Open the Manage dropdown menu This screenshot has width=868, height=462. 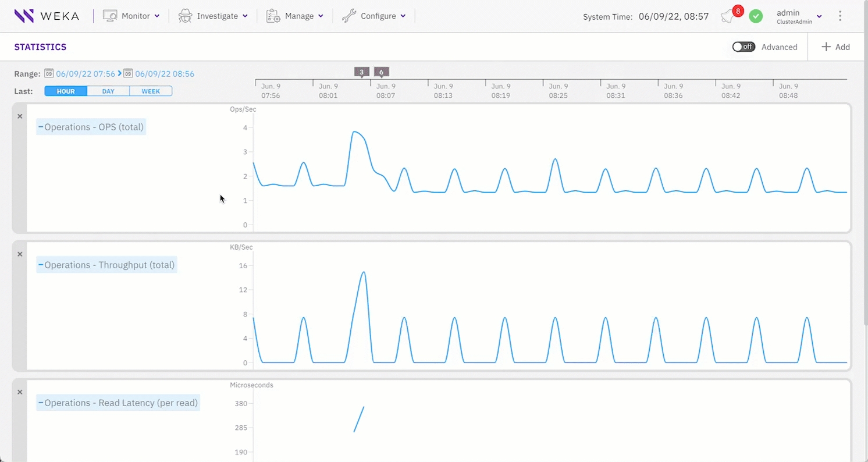pos(295,16)
